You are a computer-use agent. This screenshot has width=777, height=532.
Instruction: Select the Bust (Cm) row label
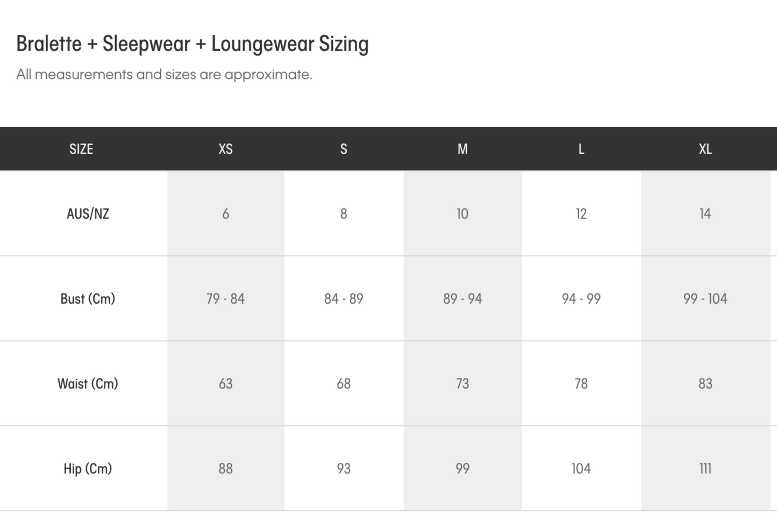click(x=88, y=299)
